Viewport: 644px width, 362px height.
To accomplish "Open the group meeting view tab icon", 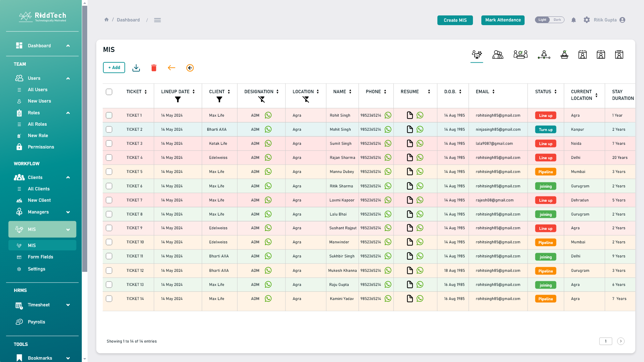I will pos(521,55).
